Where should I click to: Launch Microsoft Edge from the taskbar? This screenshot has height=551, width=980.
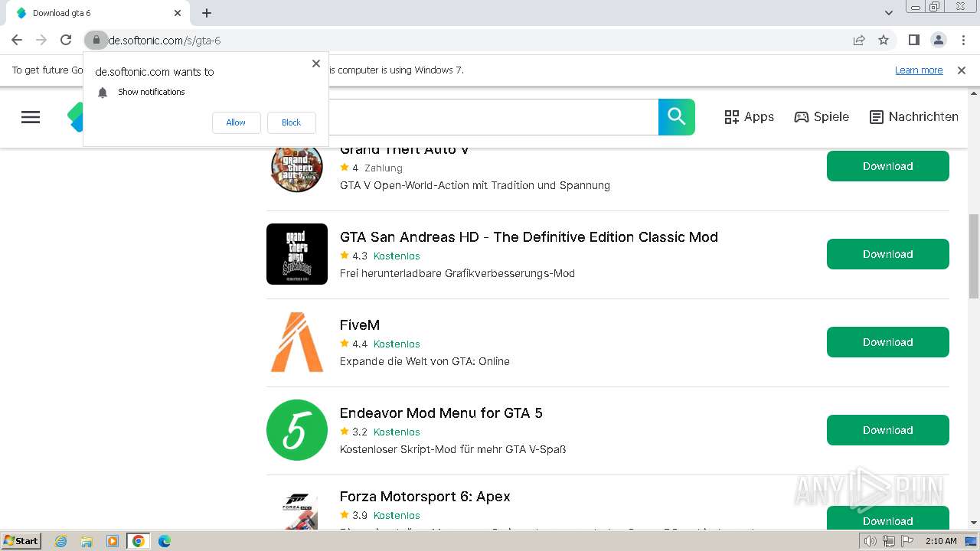[x=165, y=541]
